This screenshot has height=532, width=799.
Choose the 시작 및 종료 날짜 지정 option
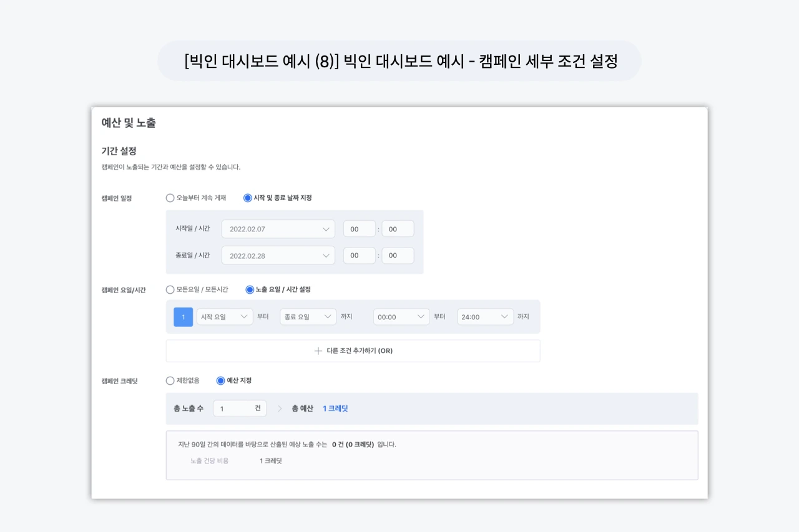(247, 198)
